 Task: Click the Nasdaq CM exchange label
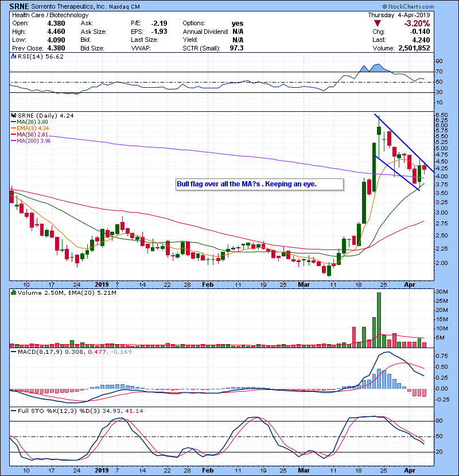click(x=125, y=7)
